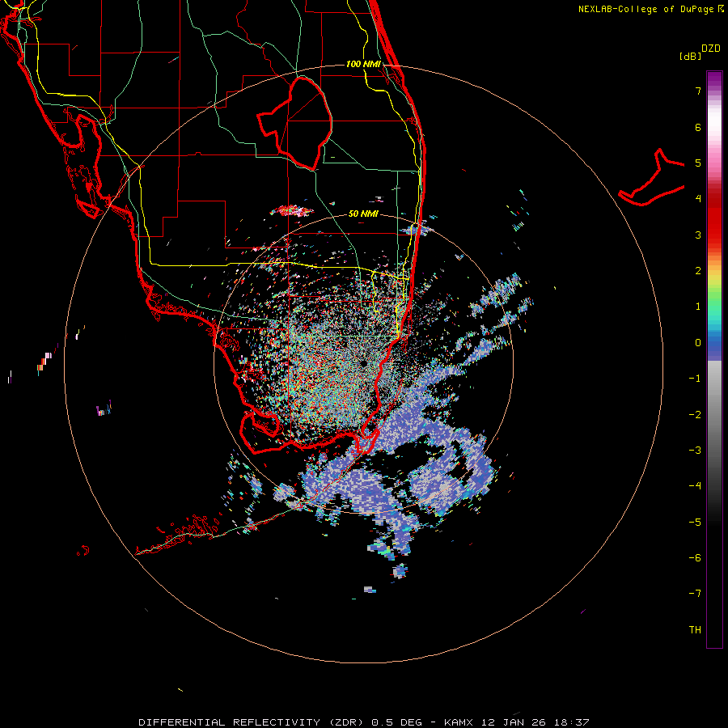Select the -5 dB tick label
728x728 pixels.
click(695, 523)
